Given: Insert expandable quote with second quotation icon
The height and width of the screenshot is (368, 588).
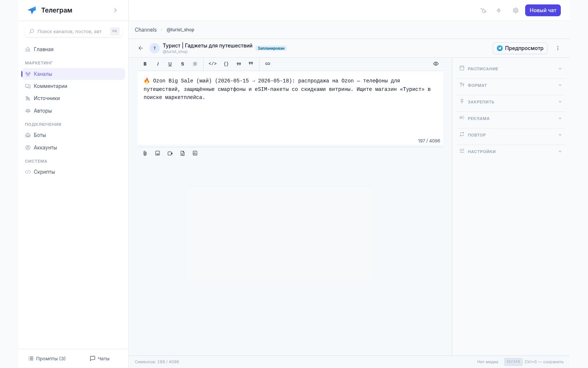Looking at the screenshot, I should (x=251, y=64).
